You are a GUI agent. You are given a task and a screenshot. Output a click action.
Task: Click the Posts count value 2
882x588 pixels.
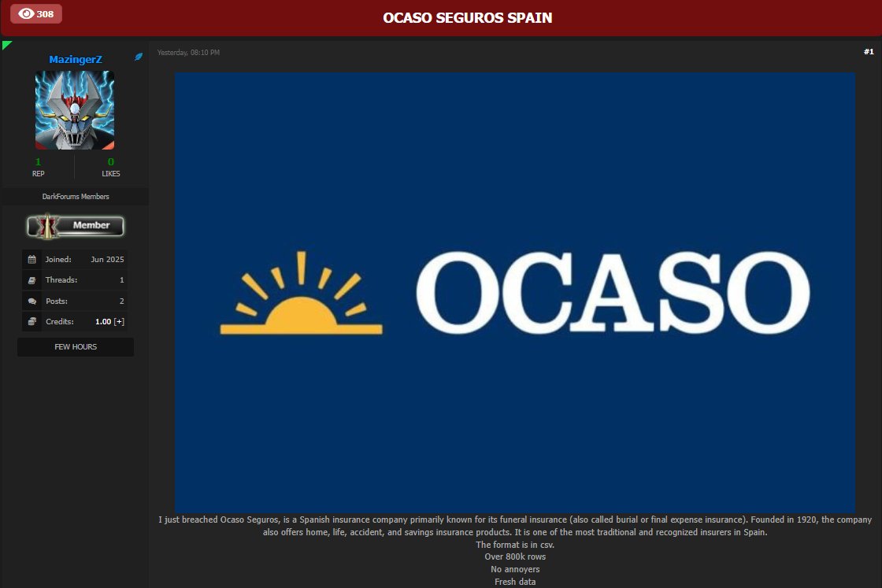[x=121, y=301]
